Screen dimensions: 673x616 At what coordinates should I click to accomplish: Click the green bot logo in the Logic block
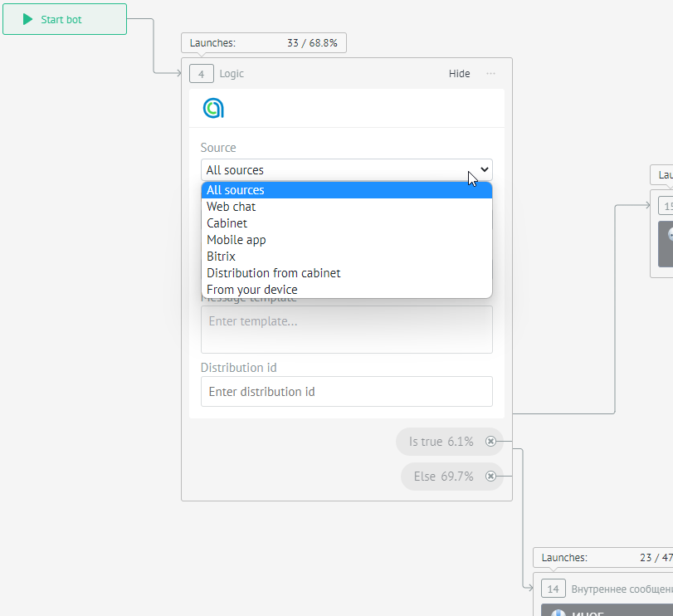(x=213, y=108)
